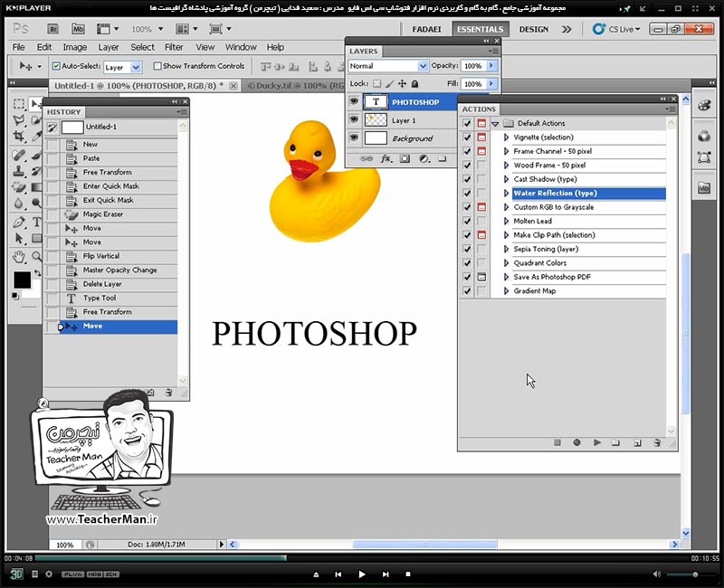The image size is (724, 588).
Task: Create new adjustment layer icon
Action: click(x=424, y=159)
